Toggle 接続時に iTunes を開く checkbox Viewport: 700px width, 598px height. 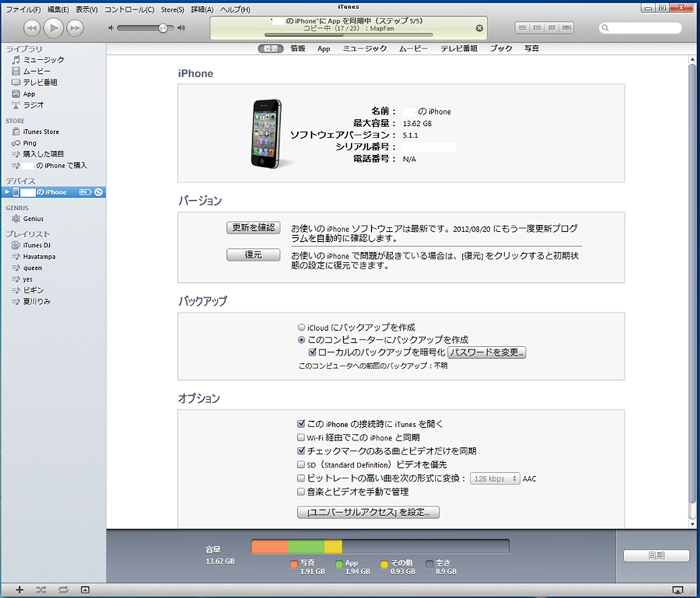pos(301,424)
